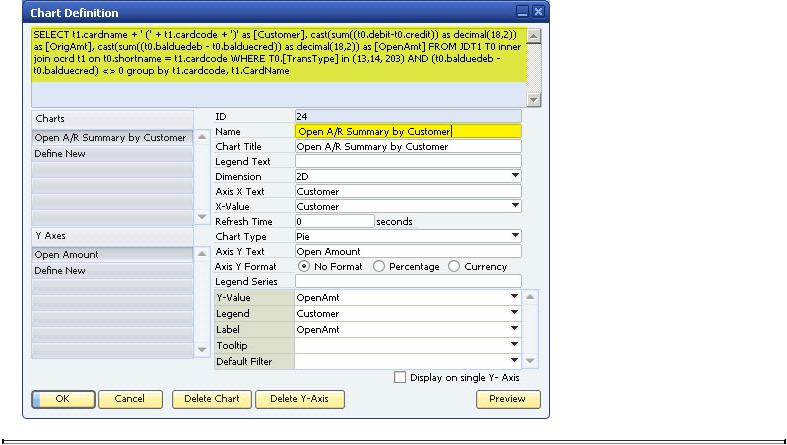The height and width of the screenshot is (445, 787).
Task: Click the Tooltip row label
Action: pyautogui.click(x=254, y=346)
